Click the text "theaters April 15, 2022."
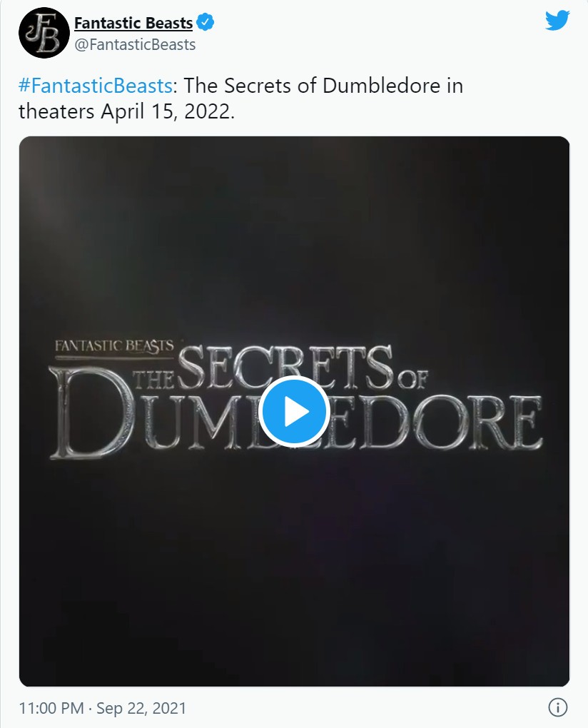Viewport: 588px width, 728px height. pos(127,111)
